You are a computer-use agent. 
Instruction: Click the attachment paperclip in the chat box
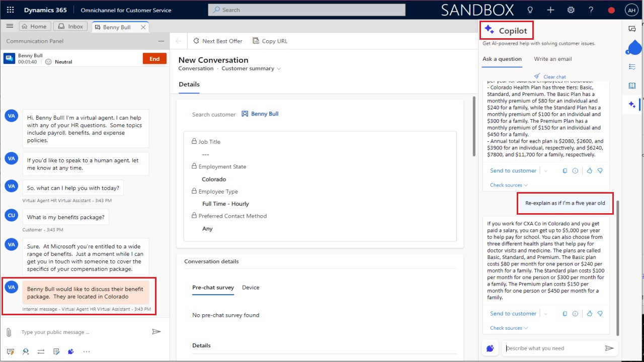pos(9,332)
